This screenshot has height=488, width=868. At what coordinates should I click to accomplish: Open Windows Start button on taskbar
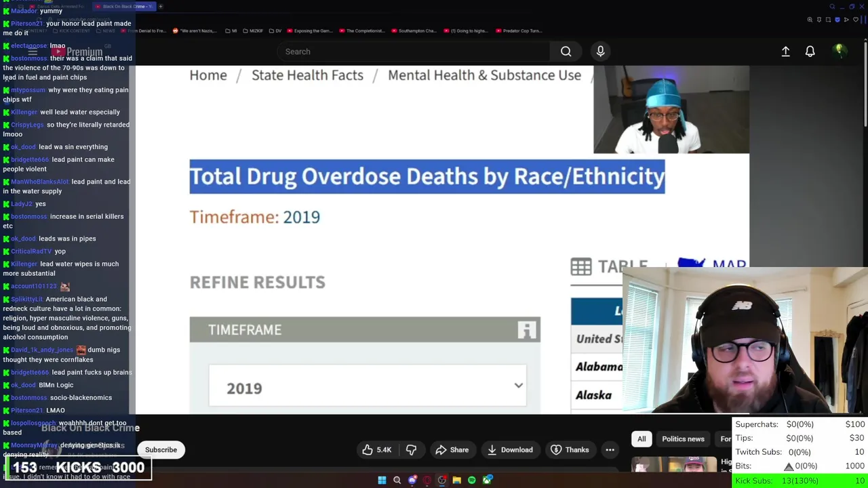click(x=382, y=480)
